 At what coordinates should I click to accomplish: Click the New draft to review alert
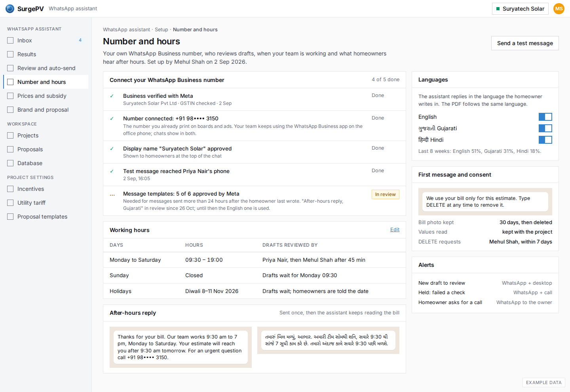click(x=485, y=283)
